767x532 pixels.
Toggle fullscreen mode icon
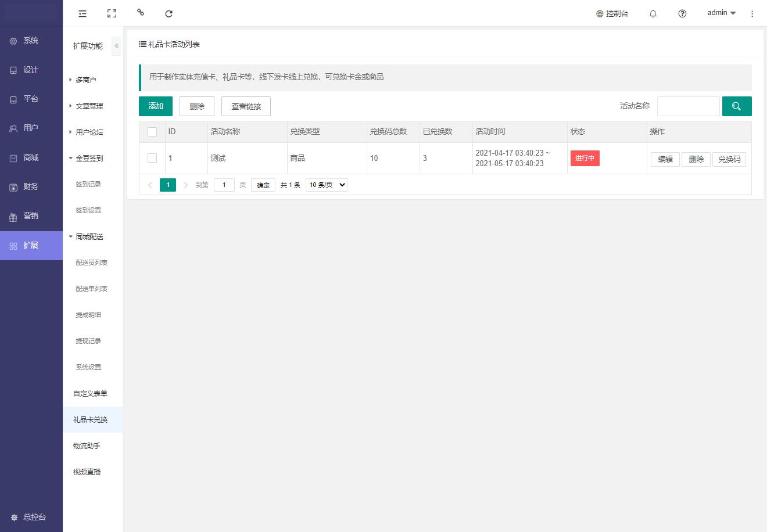(112, 13)
